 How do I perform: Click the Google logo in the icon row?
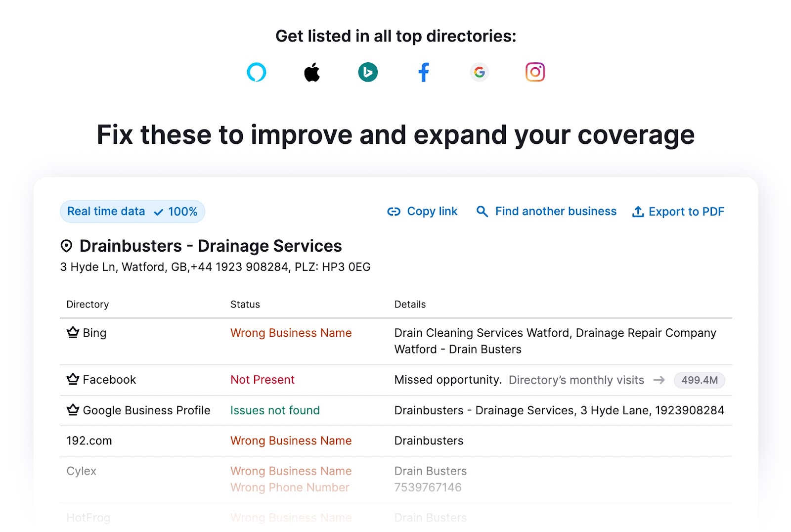pos(479,72)
